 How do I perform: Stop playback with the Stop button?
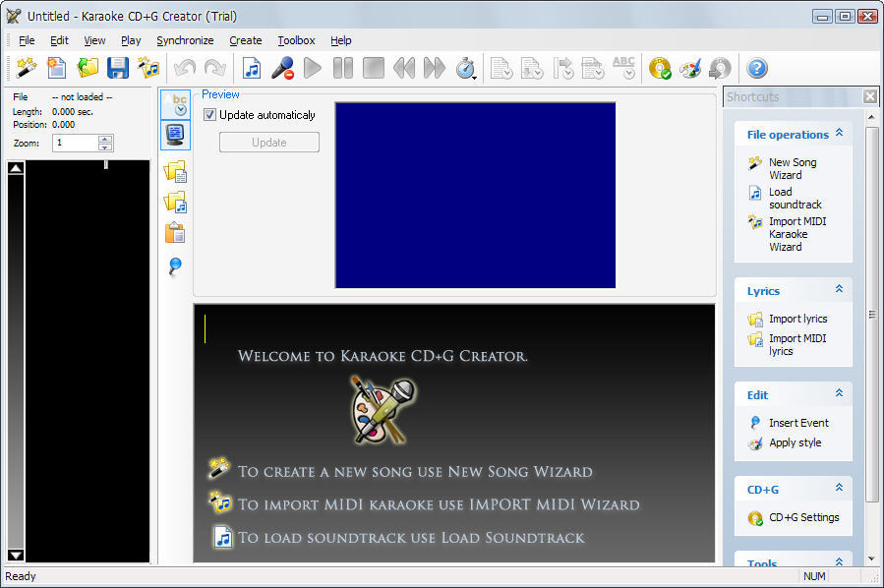click(x=374, y=68)
